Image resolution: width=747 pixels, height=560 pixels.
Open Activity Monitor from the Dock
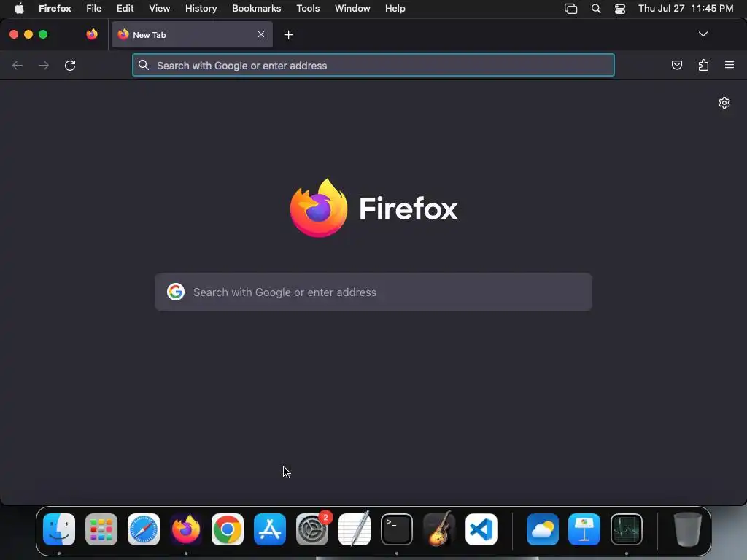[x=627, y=529]
